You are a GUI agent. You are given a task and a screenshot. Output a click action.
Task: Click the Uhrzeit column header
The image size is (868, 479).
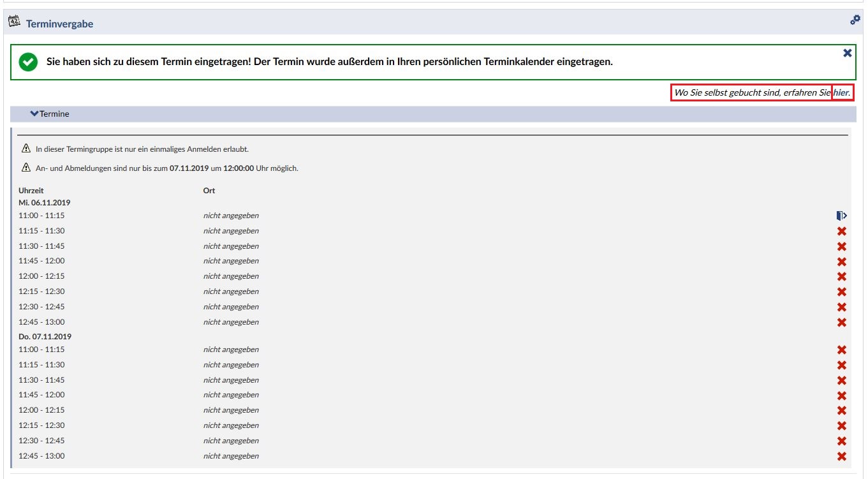(31, 190)
